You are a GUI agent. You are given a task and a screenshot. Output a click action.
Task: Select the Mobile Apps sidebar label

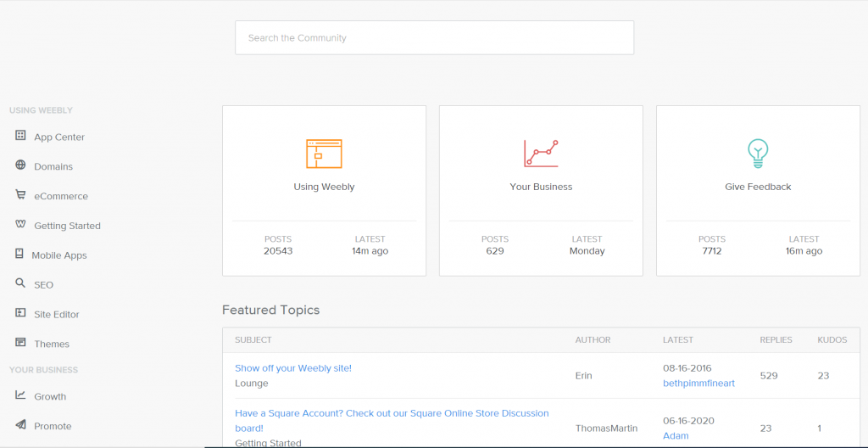pyautogui.click(x=59, y=255)
